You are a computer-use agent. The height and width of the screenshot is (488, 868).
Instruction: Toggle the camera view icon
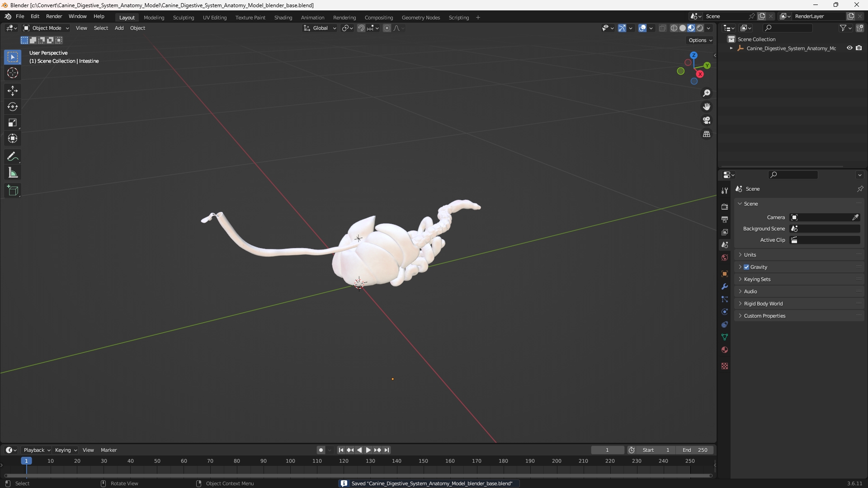tap(707, 120)
